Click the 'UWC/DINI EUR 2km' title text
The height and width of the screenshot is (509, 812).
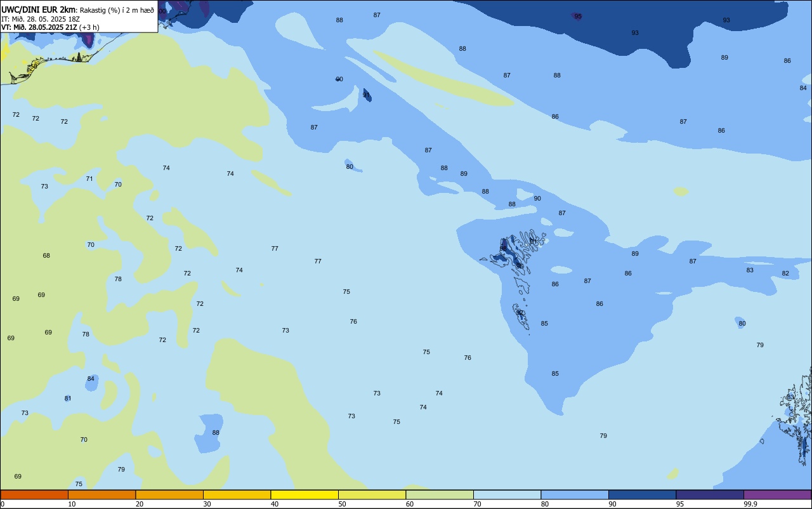[x=39, y=10]
